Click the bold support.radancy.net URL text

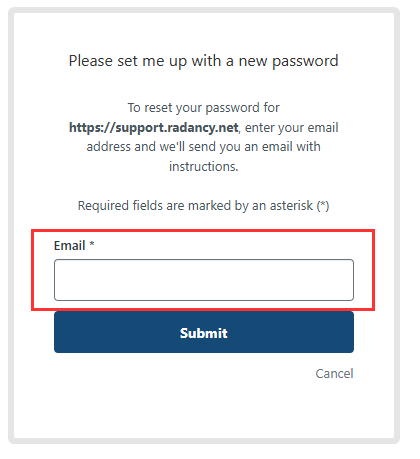click(x=154, y=128)
